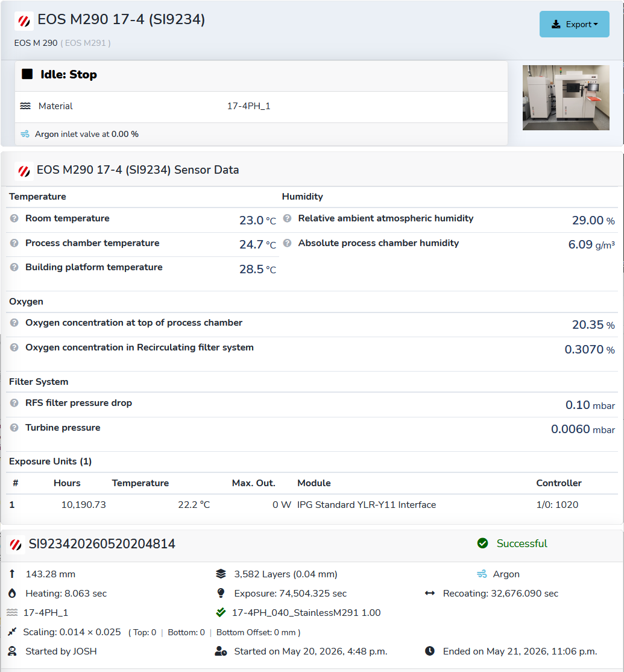Click the Module column header
Screen dimensions: 624x672
tap(314, 483)
